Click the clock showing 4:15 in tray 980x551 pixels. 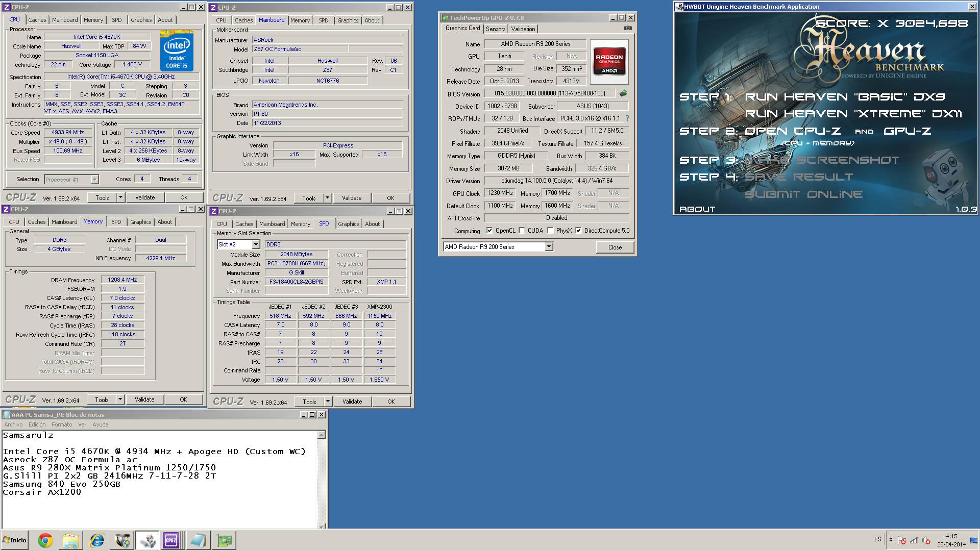tap(951, 536)
